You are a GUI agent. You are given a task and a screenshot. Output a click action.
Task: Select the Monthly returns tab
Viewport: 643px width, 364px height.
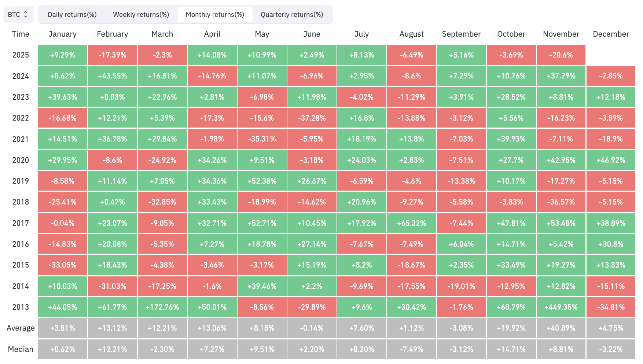pyautogui.click(x=215, y=14)
